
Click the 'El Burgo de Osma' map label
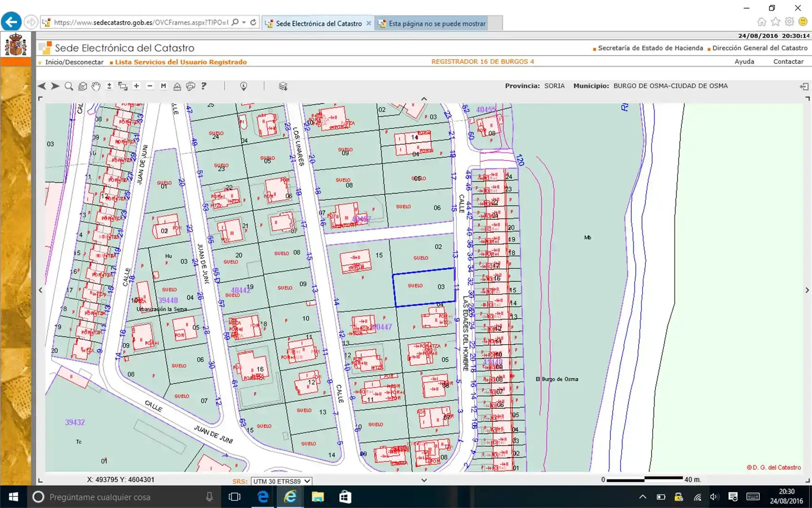tap(557, 379)
